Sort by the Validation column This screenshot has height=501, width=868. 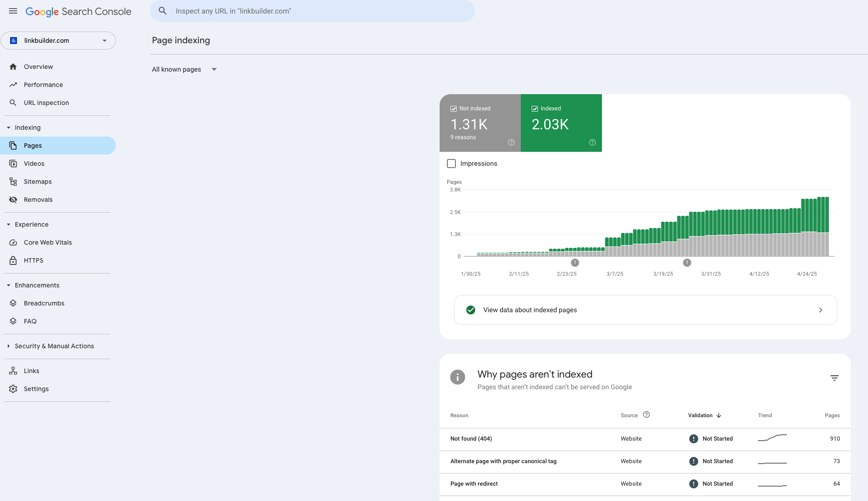point(704,415)
